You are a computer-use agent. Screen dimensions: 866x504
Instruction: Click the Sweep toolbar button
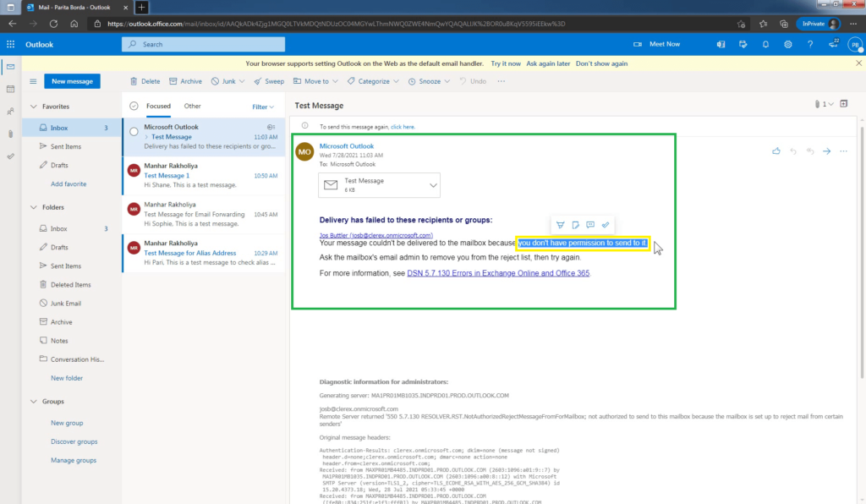(x=269, y=81)
